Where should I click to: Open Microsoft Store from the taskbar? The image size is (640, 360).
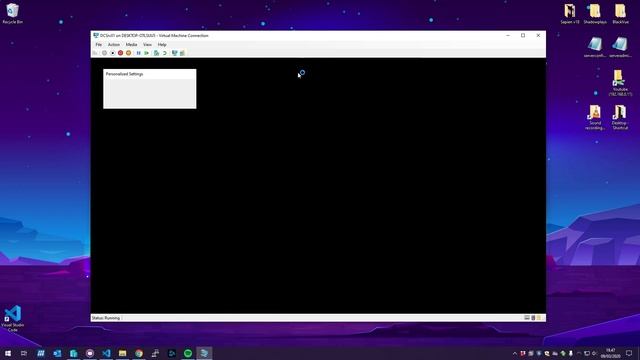pos(73,353)
